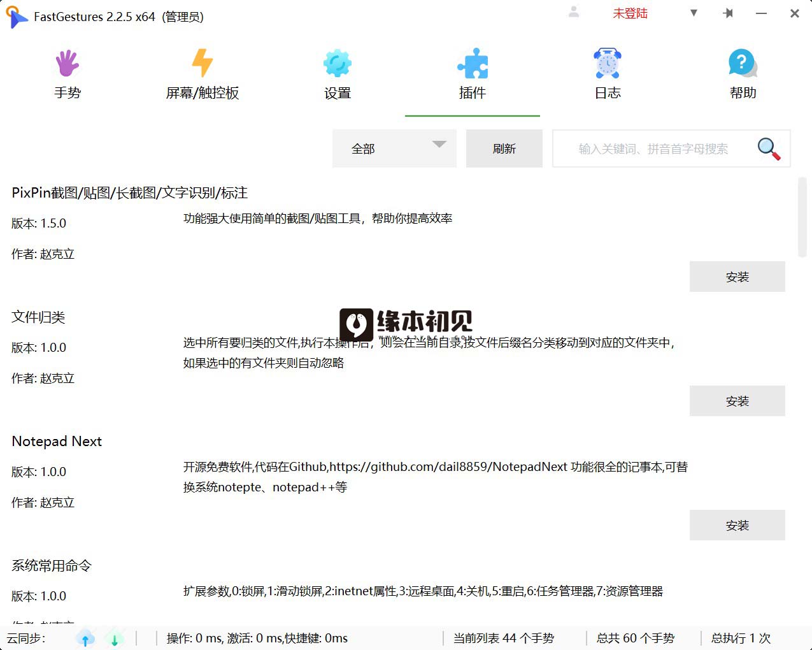The width and height of the screenshot is (812, 650).
Task: Click 版本: 1.0.0 under 系统常用命令
Action: [39, 596]
